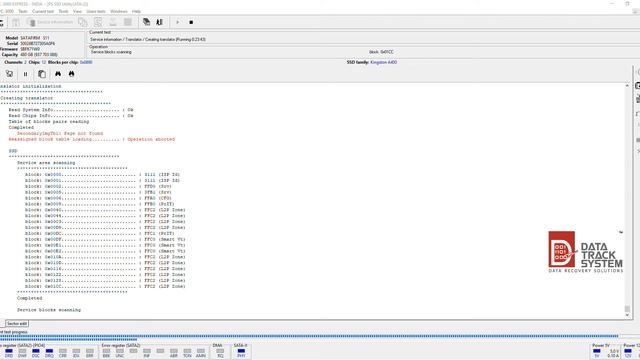Screen dimensions: 640x360
Task: Click the toolbar icon left of the play arrow
Action: coord(160,22)
